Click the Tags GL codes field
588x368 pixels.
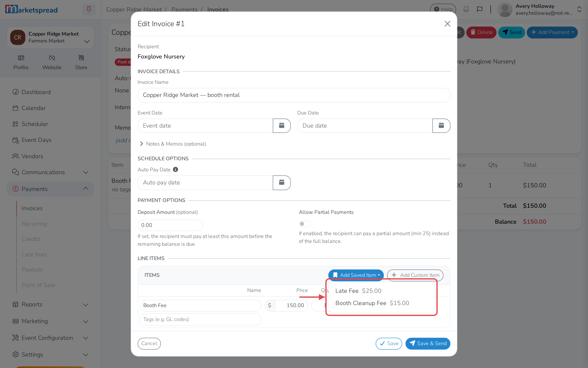(200, 319)
